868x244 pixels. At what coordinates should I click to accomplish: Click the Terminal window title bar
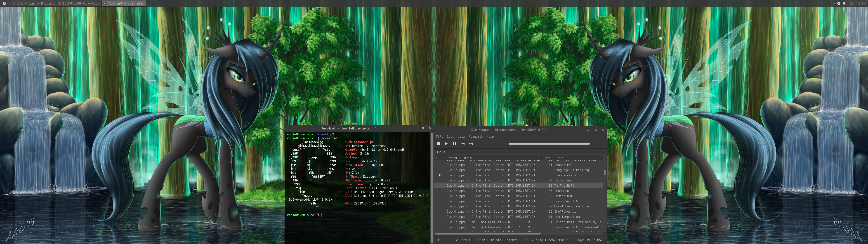[x=348, y=128]
